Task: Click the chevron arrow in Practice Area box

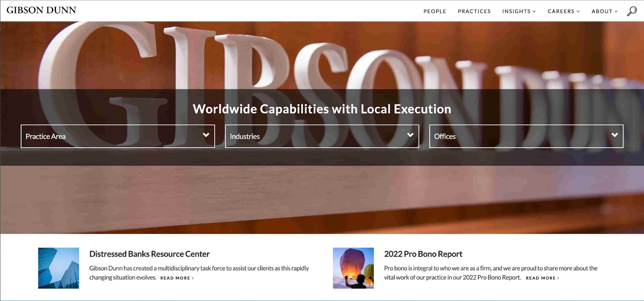Action: pos(206,135)
